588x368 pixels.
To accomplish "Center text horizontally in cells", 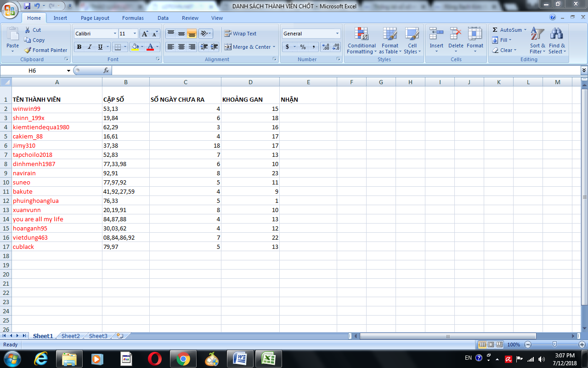I will (181, 47).
